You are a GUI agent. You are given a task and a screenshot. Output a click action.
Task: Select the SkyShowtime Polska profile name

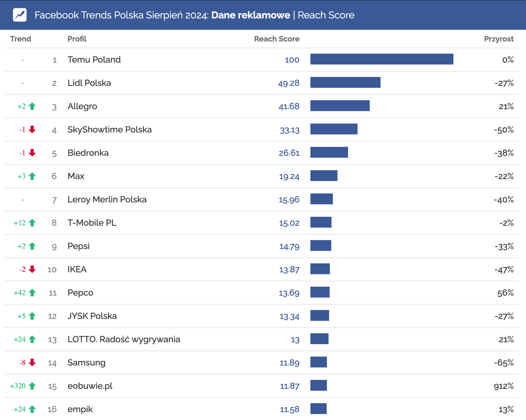(x=109, y=130)
